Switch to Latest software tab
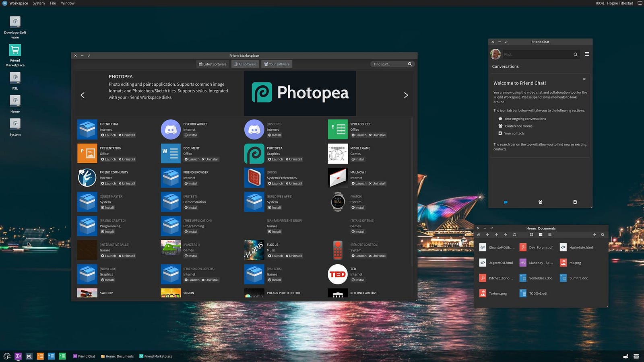 213,64
